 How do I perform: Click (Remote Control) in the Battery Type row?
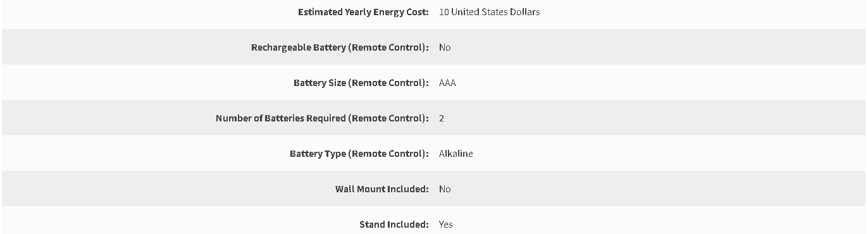click(x=388, y=154)
